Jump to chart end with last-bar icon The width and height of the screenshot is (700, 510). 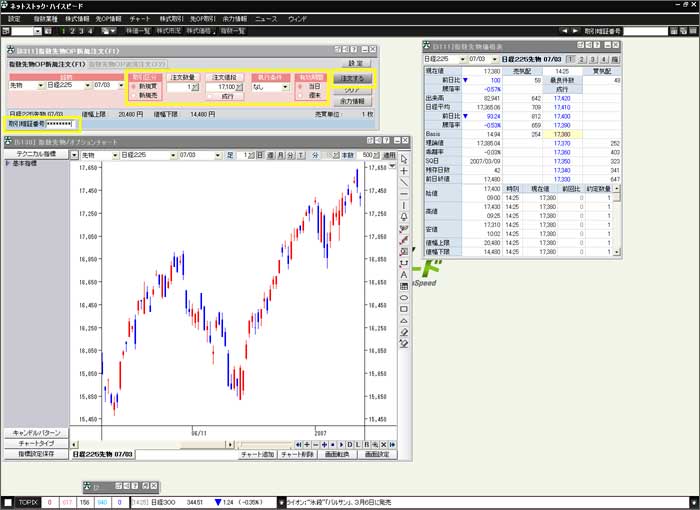(x=392, y=445)
